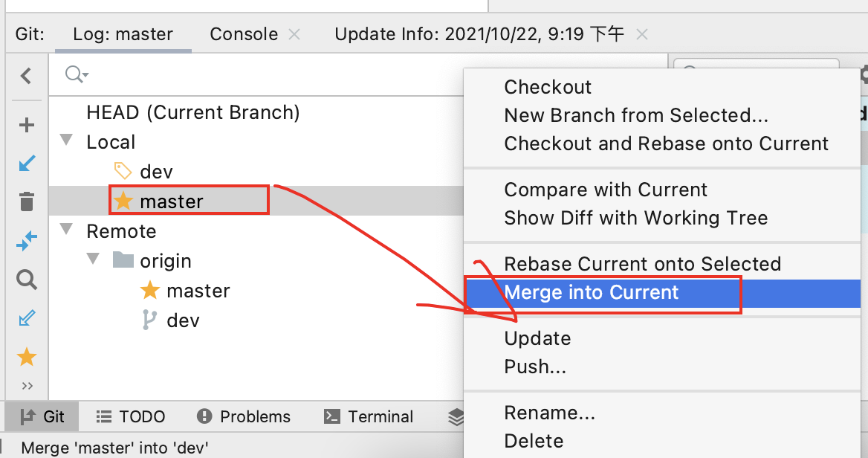
Task: Open the Terminal tool window
Action: coord(369,416)
